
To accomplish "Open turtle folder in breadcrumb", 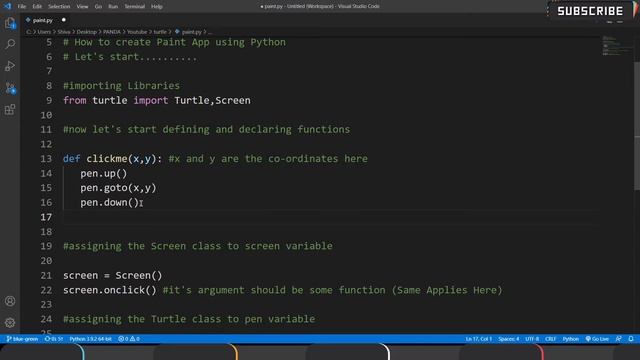I will (160, 32).
